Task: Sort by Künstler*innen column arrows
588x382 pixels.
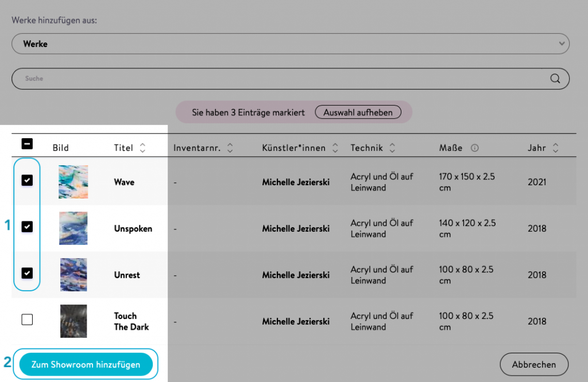Action: [335, 148]
